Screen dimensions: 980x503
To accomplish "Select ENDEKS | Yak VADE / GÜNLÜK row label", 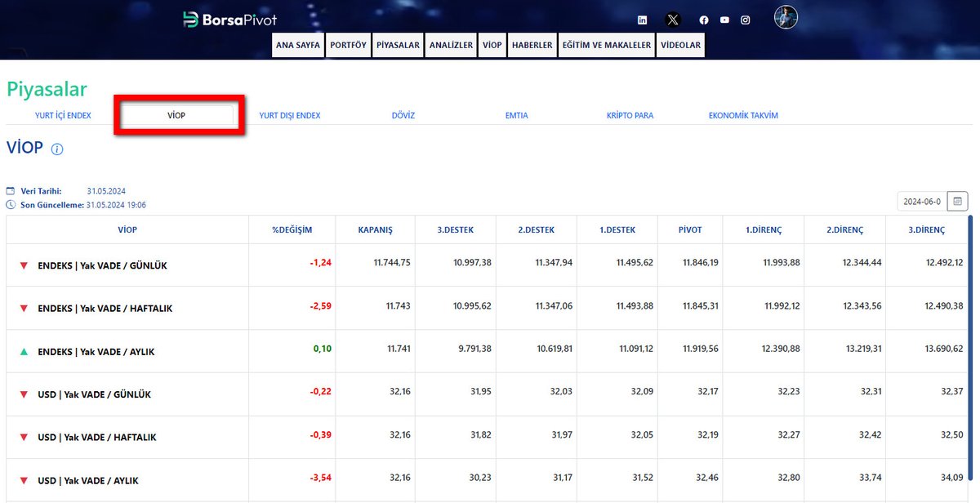I will point(103,266).
